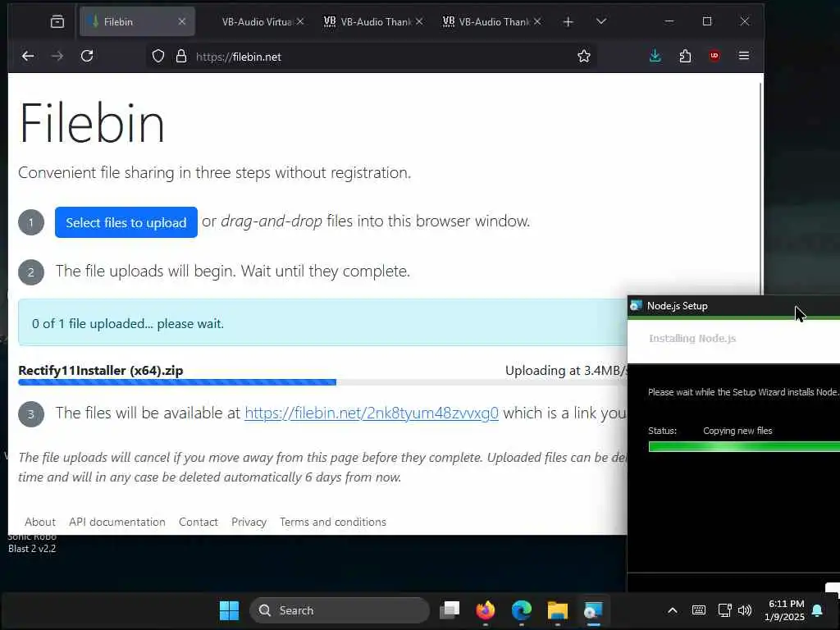The width and height of the screenshot is (840, 630).
Task: Open the recent browsing view icon
Action: coord(57,21)
